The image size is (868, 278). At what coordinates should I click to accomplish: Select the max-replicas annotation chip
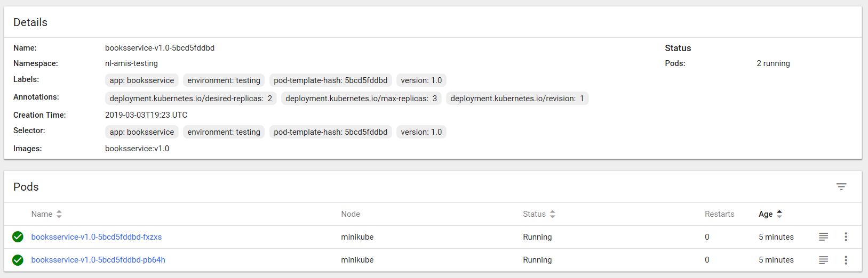361,99
